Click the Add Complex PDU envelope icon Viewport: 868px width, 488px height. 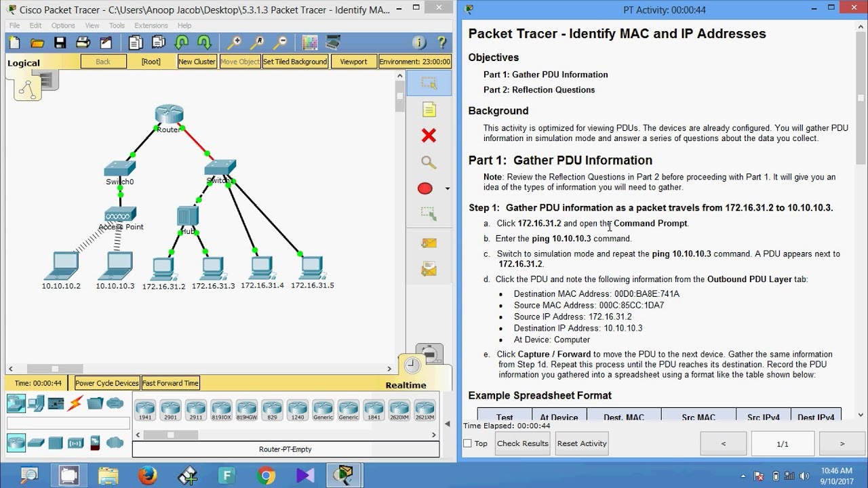(429, 269)
